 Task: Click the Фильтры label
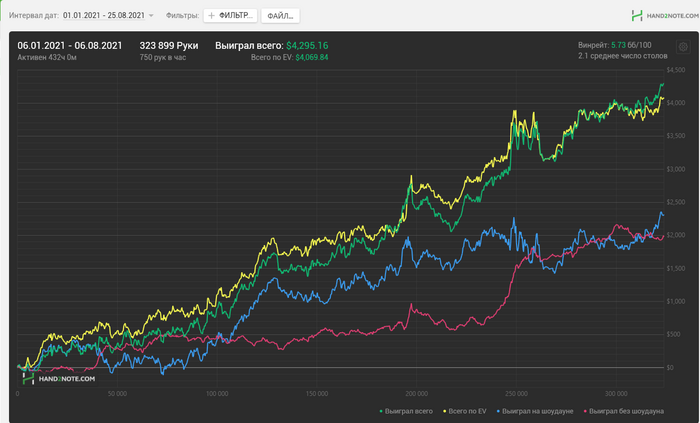[182, 16]
